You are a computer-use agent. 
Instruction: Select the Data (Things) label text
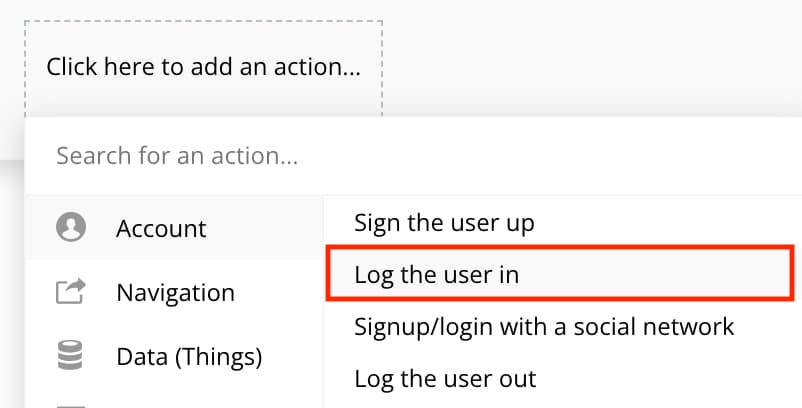pos(189,357)
